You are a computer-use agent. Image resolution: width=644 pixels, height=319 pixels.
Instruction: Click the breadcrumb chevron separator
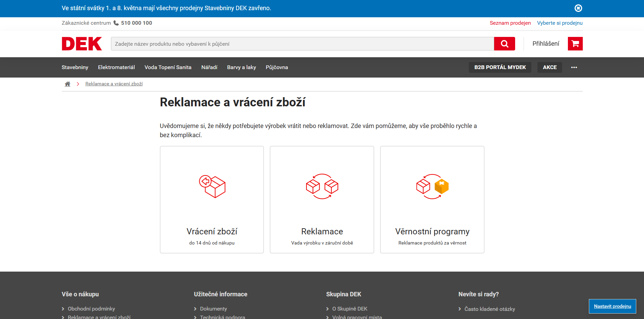[78, 84]
